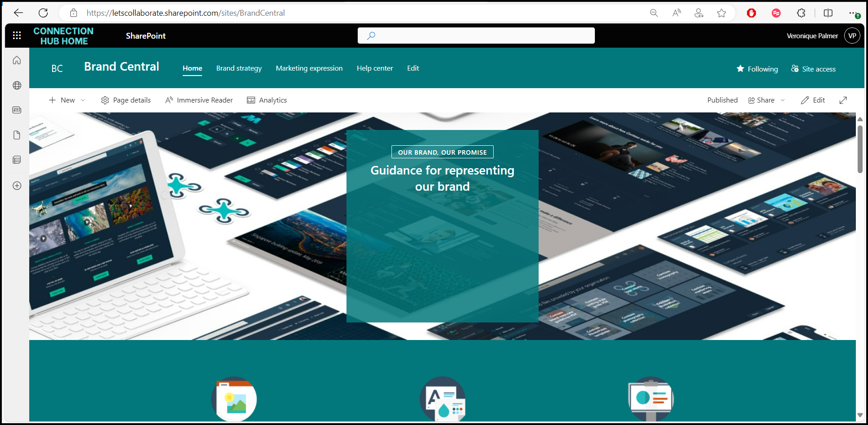This screenshot has width=868, height=425.
Task: Expand page with the full-screen arrow icon
Action: coord(843,100)
